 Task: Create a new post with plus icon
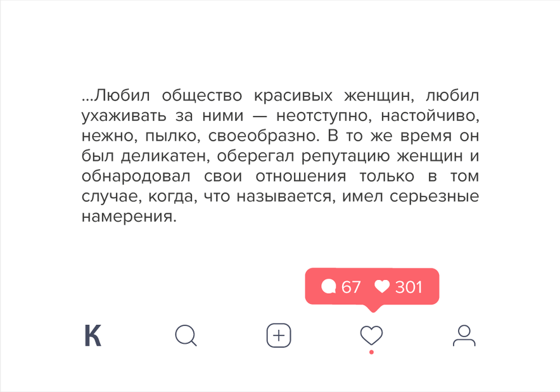tap(279, 336)
